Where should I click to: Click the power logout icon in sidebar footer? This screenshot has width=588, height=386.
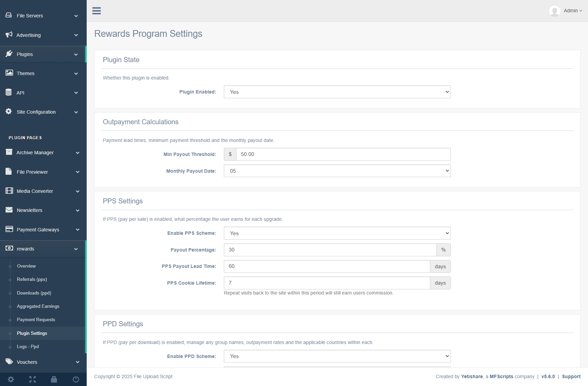76,379
